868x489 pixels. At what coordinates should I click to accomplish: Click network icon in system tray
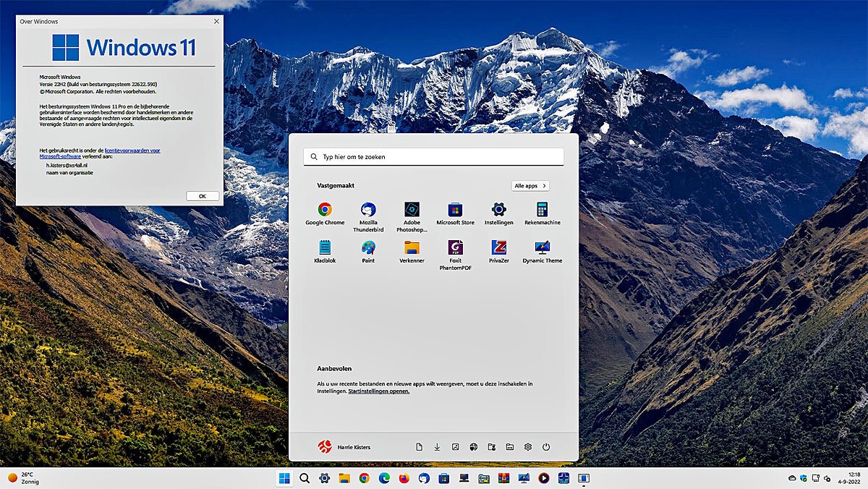815,478
